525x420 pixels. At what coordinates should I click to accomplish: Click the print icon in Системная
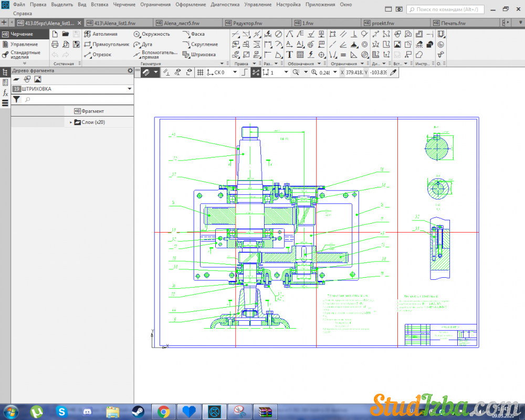tap(55, 45)
